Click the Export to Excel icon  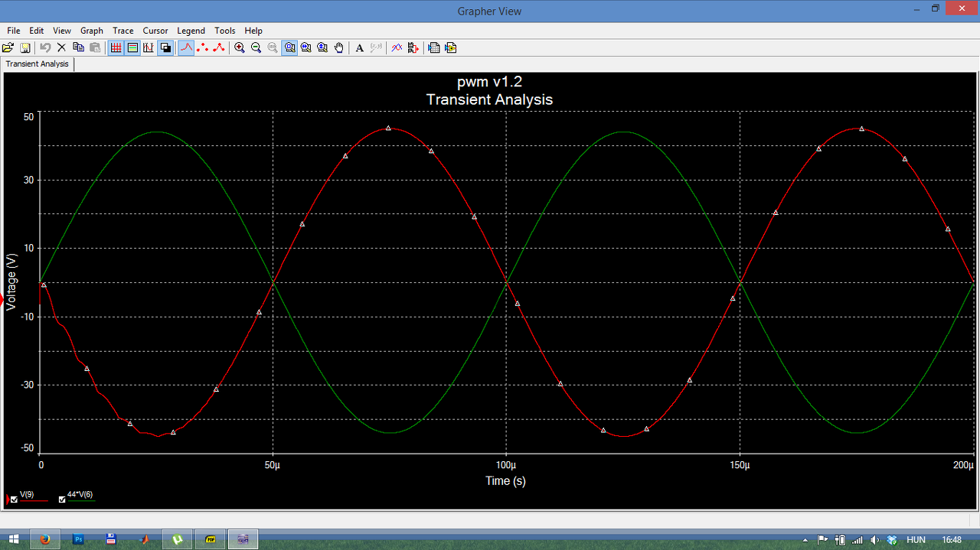point(434,47)
